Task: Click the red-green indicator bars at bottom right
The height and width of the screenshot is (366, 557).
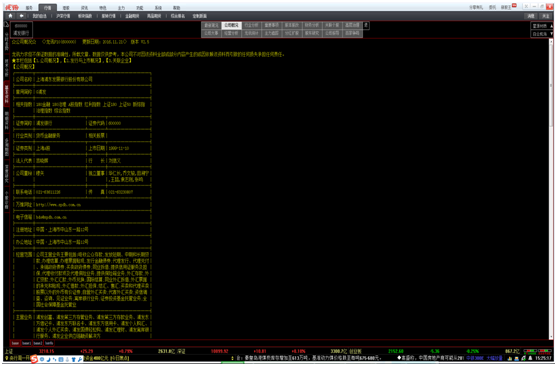Action: pos(537,351)
